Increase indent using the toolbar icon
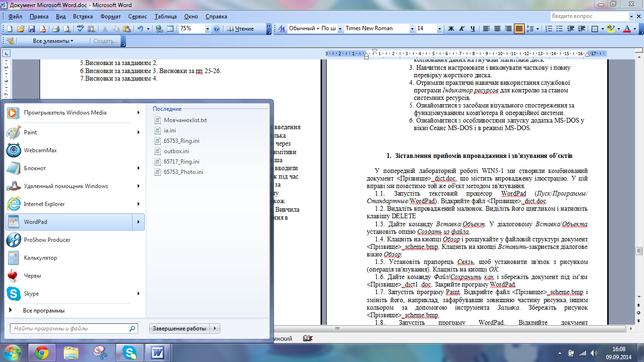Screen dimensions: 644x362 point(580,29)
